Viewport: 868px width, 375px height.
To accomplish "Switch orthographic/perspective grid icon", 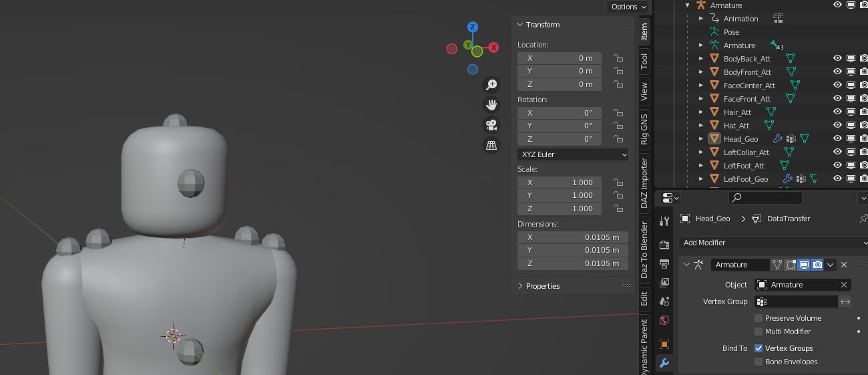I will (491, 145).
